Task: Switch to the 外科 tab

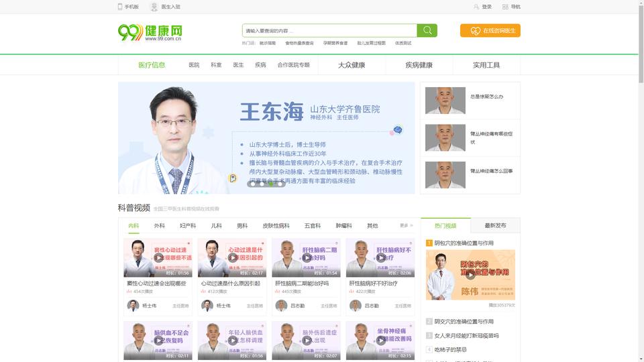Action: [160, 226]
